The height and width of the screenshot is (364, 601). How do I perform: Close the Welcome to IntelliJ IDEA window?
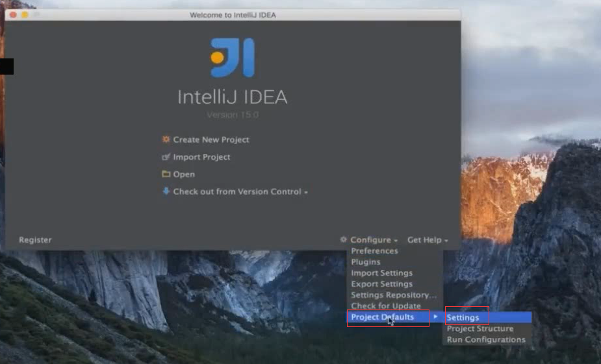click(x=13, y=14)
